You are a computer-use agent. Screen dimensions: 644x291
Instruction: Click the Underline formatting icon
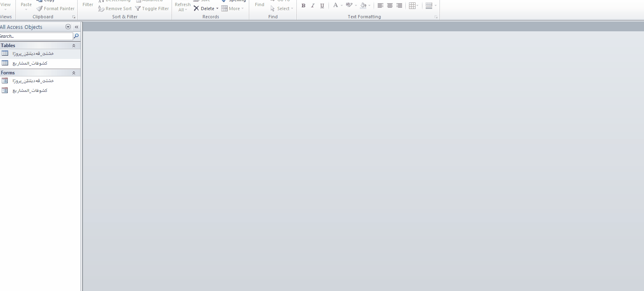322,6
